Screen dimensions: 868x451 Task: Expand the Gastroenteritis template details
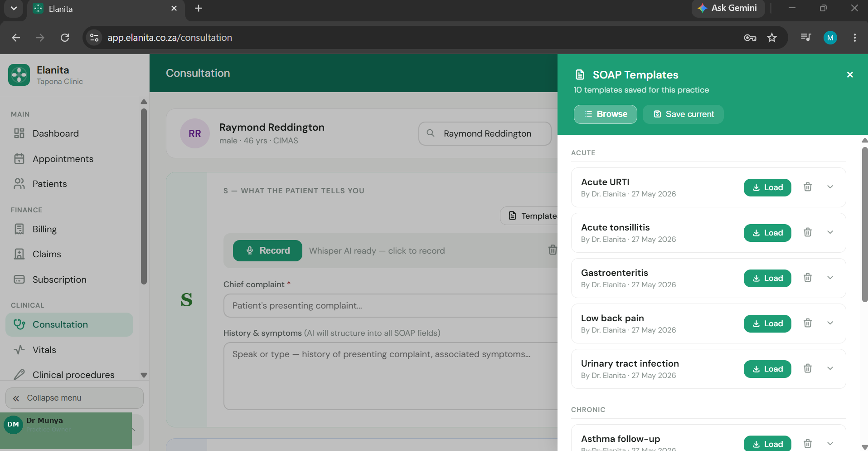[830, 278]
